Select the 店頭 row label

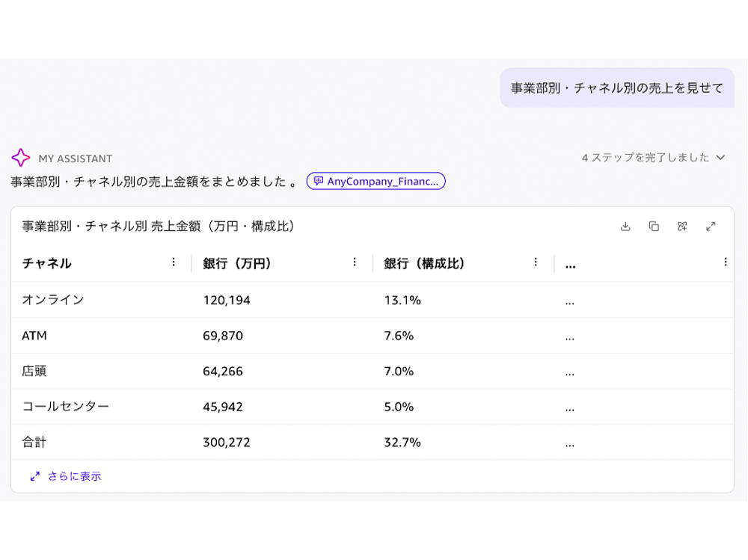coord(34,371)
